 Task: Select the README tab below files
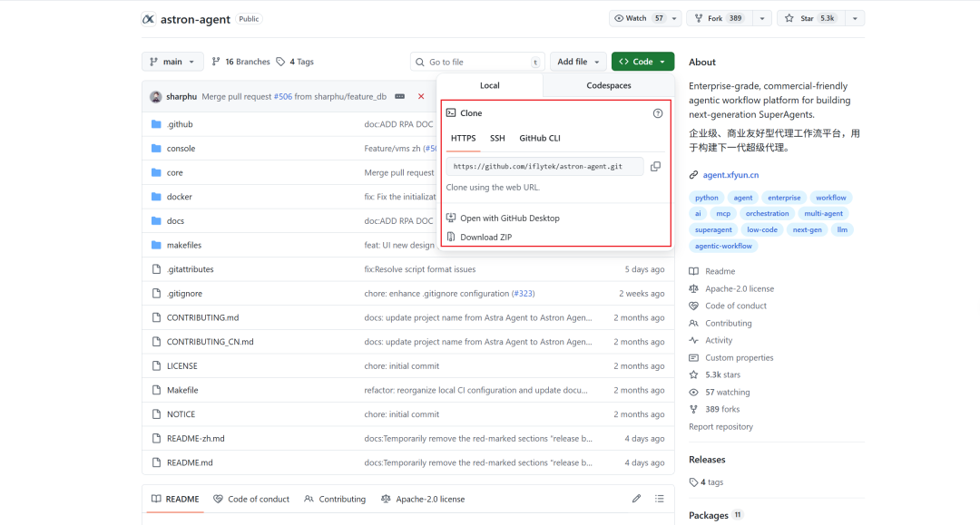[176, 500]
